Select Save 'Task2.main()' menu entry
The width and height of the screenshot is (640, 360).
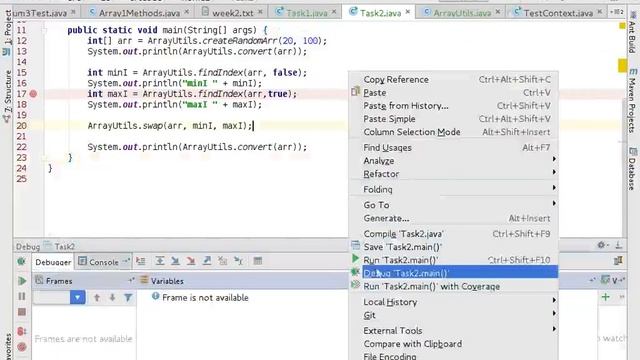[453, 247]
